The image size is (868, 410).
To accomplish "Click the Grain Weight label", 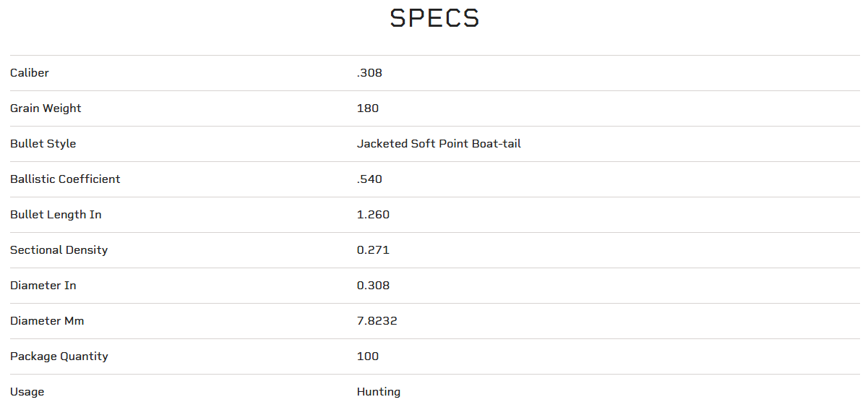I will [46, 108].
